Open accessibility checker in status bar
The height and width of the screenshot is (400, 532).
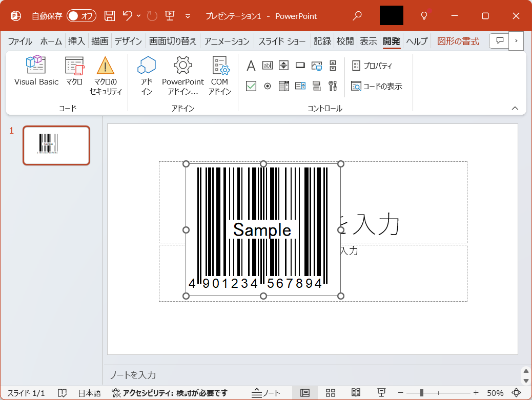pyautogui.click(x=170, y=393)
